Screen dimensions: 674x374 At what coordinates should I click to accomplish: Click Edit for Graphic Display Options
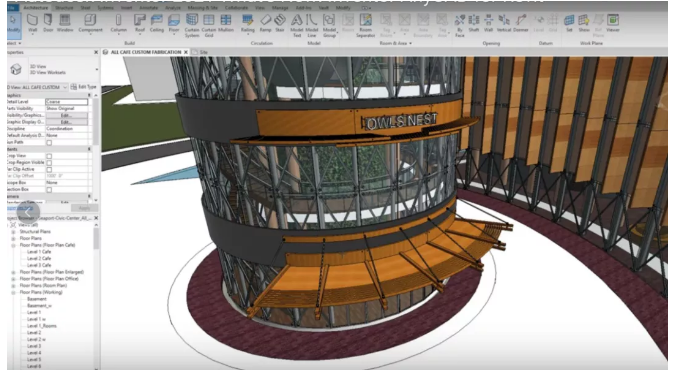click(66, 122)
